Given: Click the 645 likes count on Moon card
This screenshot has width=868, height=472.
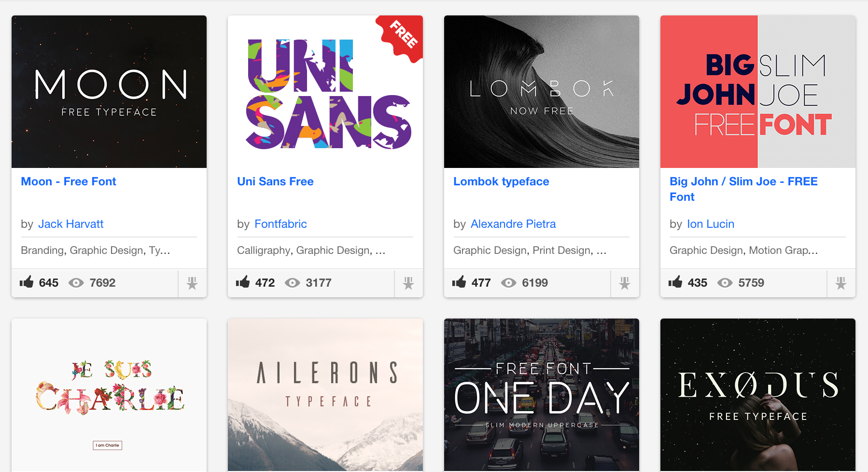Looking at the screenshot, I should coord(49,283).
